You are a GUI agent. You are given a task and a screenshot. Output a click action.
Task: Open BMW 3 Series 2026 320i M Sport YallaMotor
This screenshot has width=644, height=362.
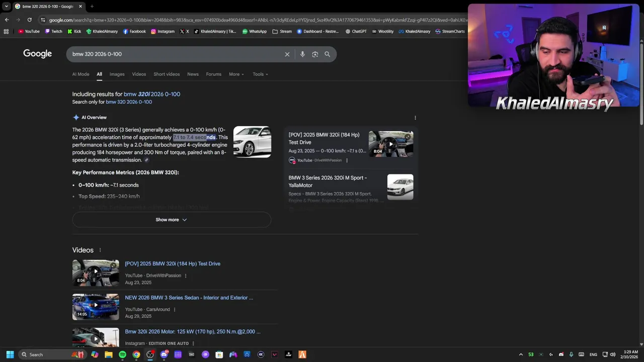328,182
